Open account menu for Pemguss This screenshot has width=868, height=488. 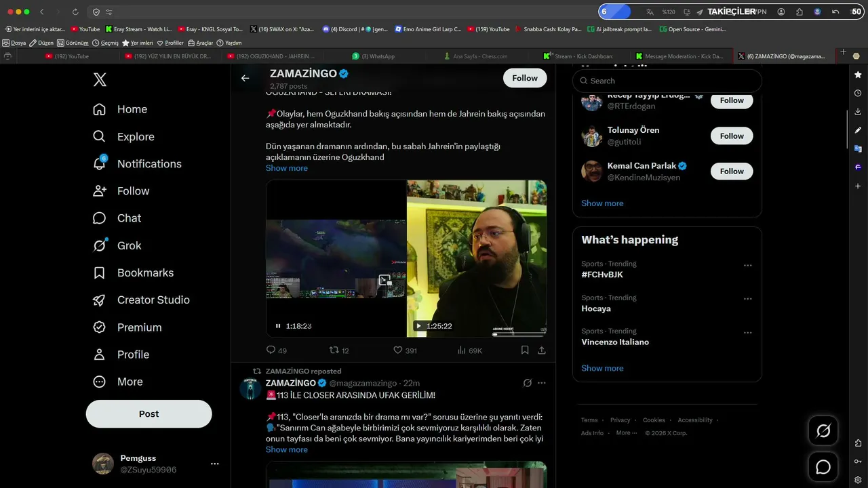pos(214,464)
